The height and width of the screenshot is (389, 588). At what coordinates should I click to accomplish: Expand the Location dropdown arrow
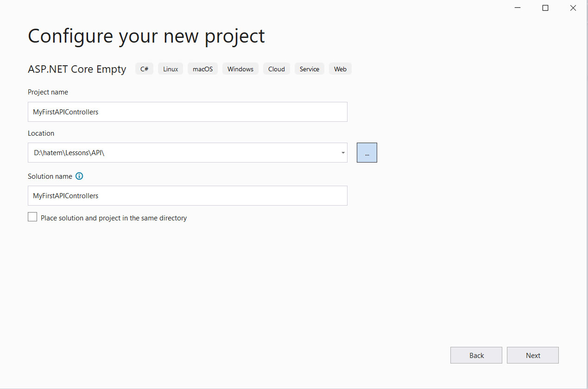(x=342, y=153)
